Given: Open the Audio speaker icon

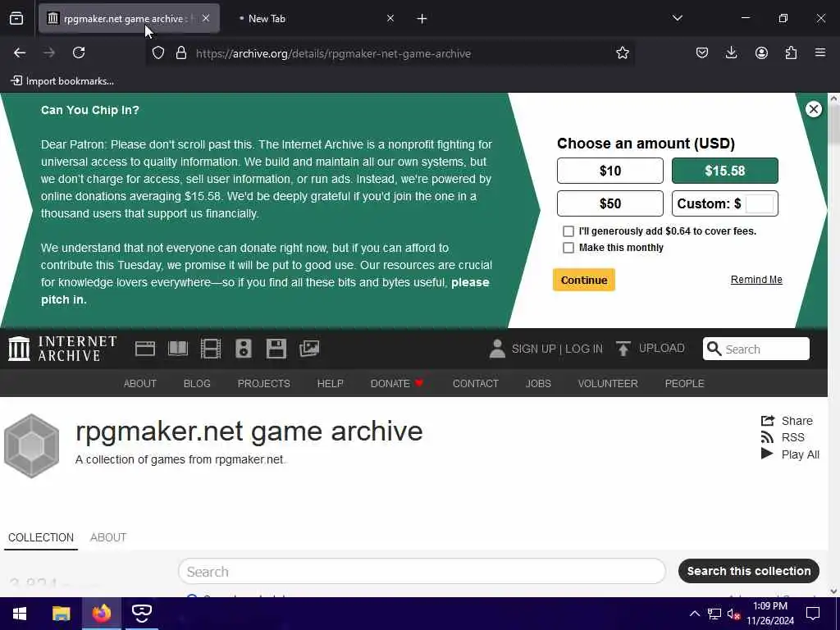Looking at the screenshot, I should coord(243,349).
